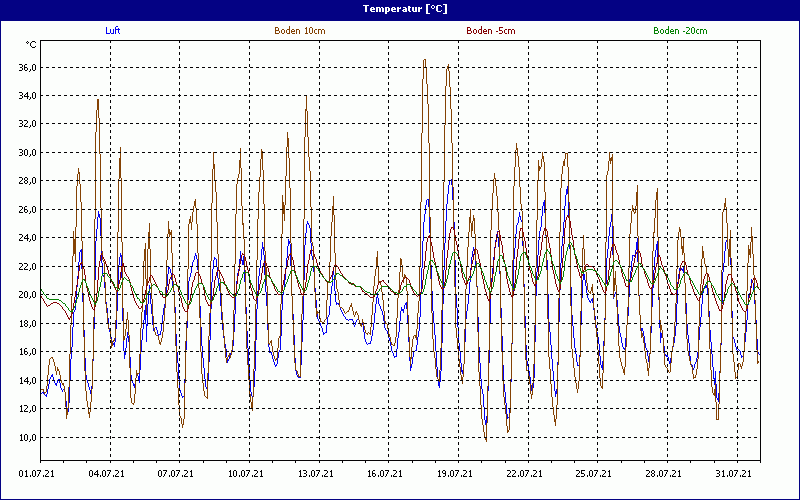Select the green Boden -20cm legend entry
This screenshot has width=800, height=500.
click(680, 31)
